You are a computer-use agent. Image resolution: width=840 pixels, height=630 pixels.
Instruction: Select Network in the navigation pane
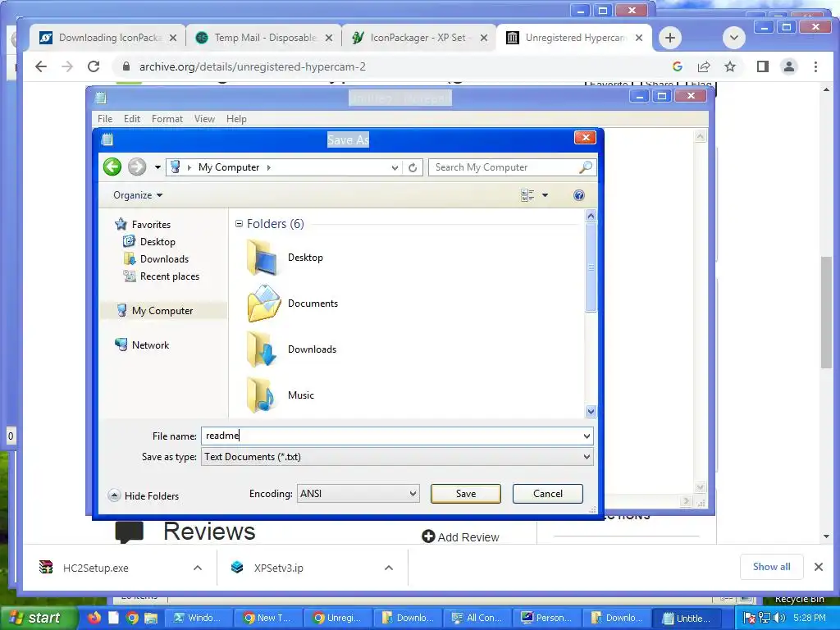(143, 345)
